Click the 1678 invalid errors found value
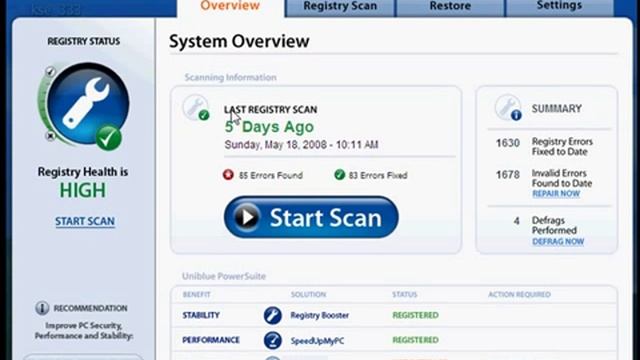This screenshot has height=360, width=640. pos(508,175)
